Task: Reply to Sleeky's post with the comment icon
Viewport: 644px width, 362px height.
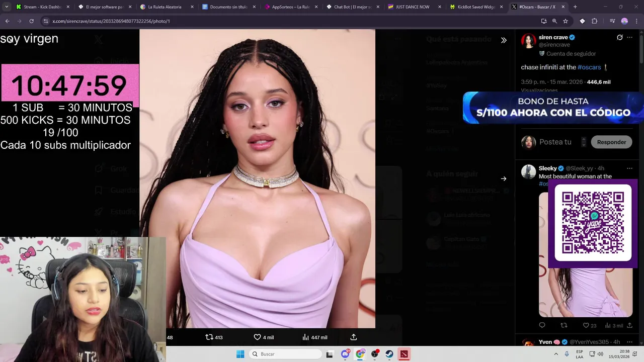Action: point(542,325)
